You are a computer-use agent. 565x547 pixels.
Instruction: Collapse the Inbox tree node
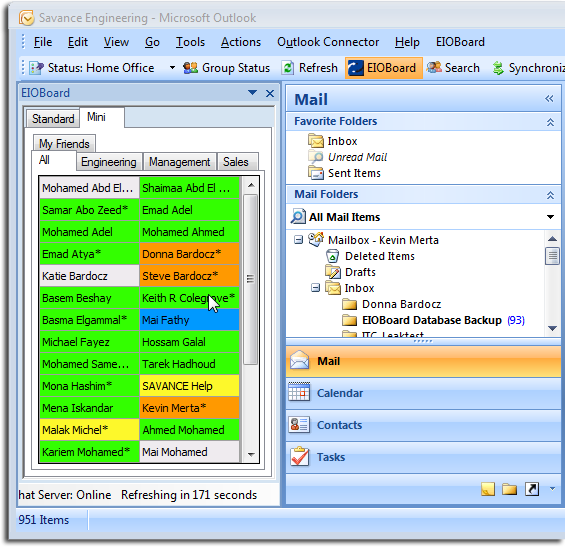click(315, 288)
